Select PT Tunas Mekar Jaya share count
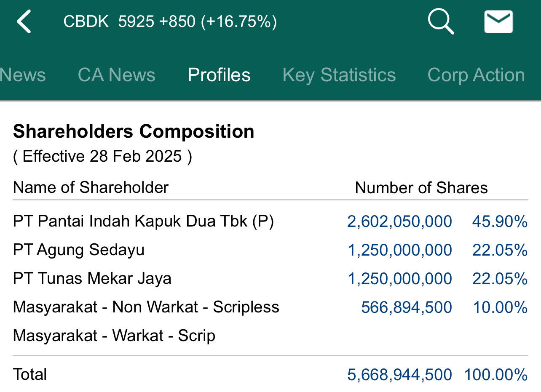Viewport: 541px width, 392px height. [x=399, y=278]
